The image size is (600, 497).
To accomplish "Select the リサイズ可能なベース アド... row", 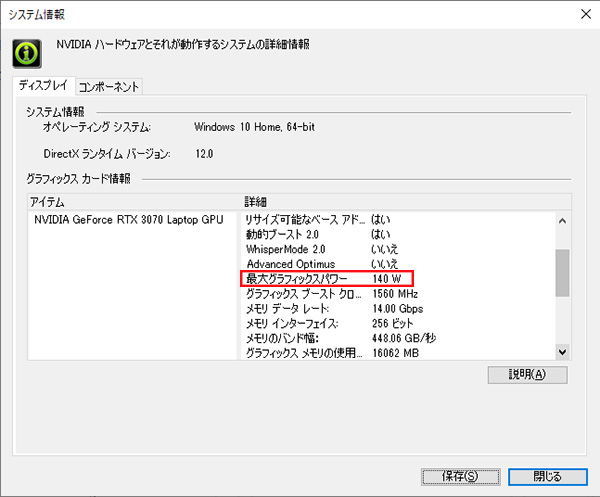I will point(318,220).
